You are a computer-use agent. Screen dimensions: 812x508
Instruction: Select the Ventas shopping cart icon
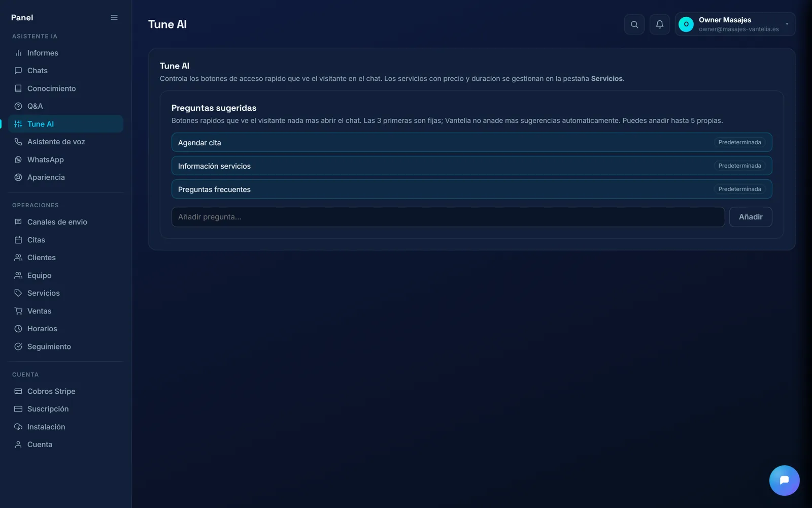[x=18, y=311]
